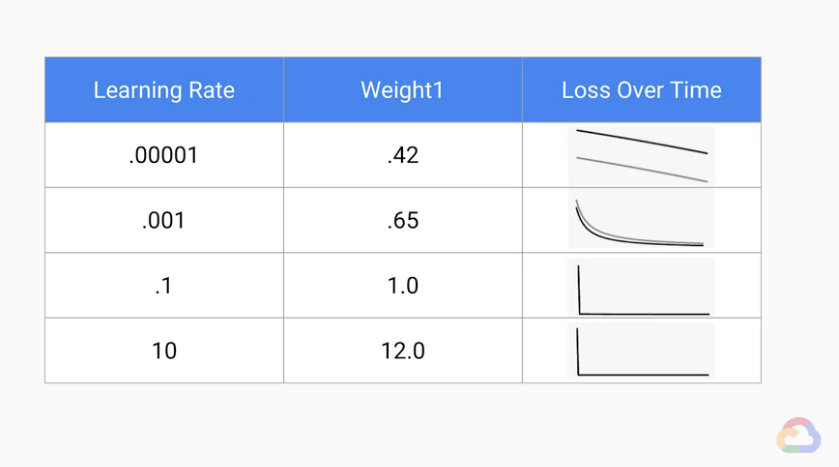Screen dimensions: 839x467
Task: Open the linear decreasing loss chart thumbnail
Action: 641,156
